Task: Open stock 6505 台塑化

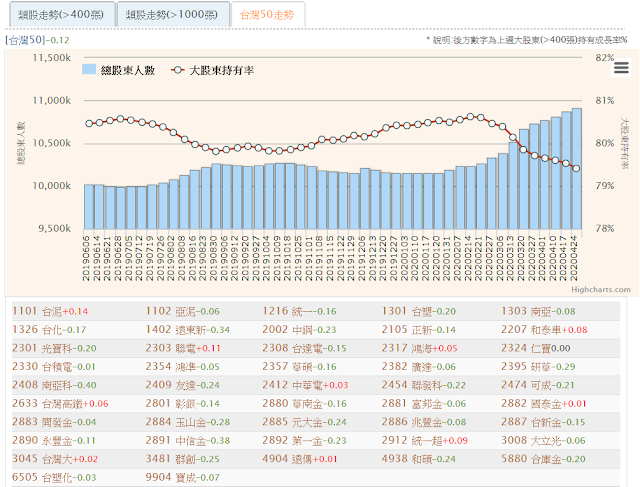Action: [x=42, y=477]
